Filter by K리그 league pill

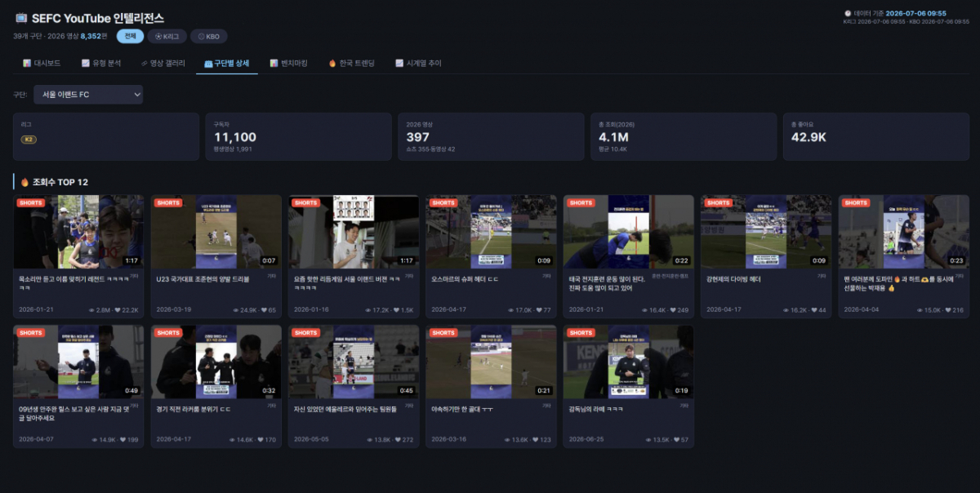click(x=167, y=36)
